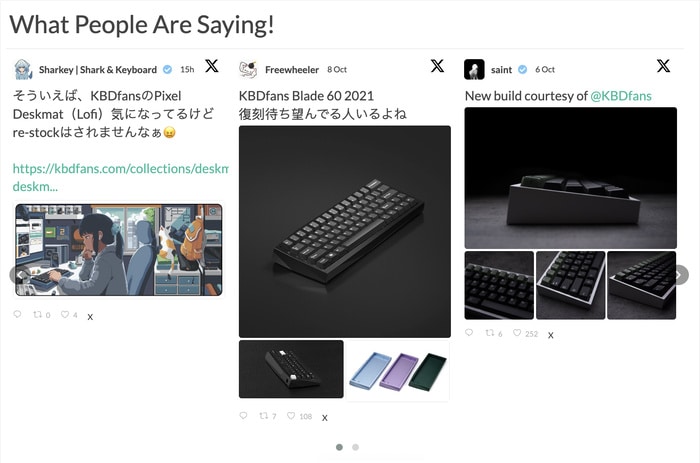The image size is (700, 463).
Task: Select the first carousel page dot
Action: tap(340, 447)
